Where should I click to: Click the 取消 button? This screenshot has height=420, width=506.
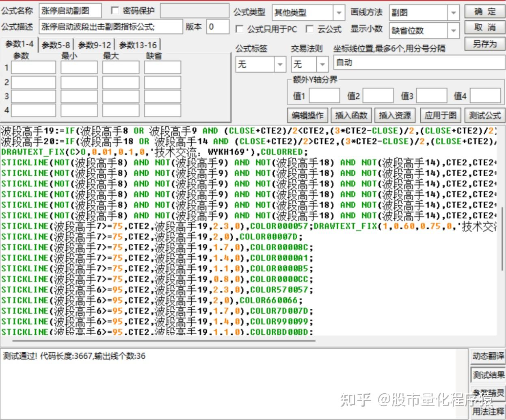click(x=484, y=28)
